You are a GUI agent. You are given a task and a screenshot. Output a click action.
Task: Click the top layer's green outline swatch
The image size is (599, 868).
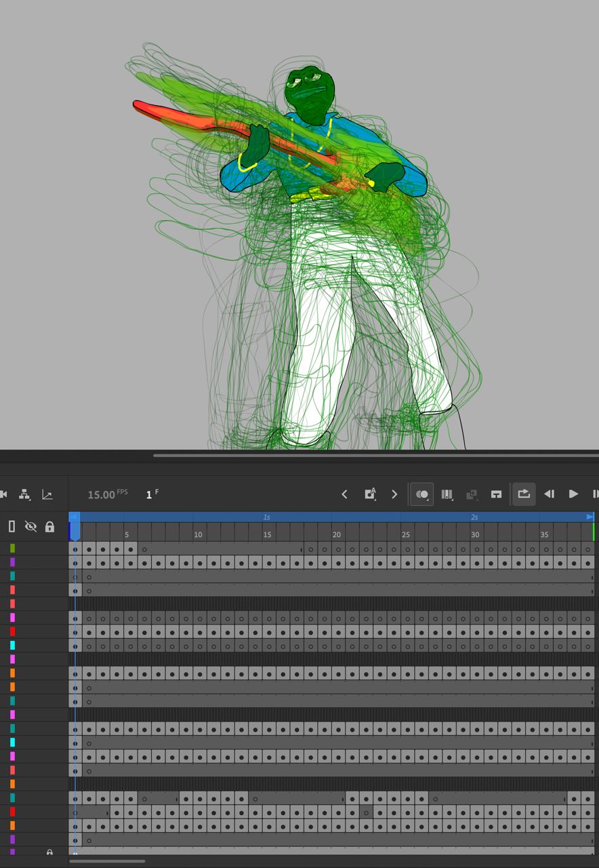[12, 549]
